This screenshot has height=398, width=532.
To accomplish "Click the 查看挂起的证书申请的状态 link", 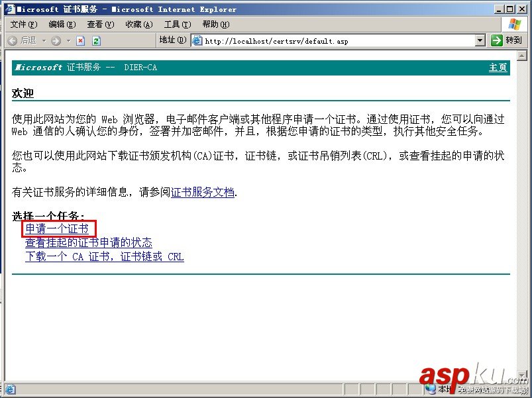I will 89,242.
